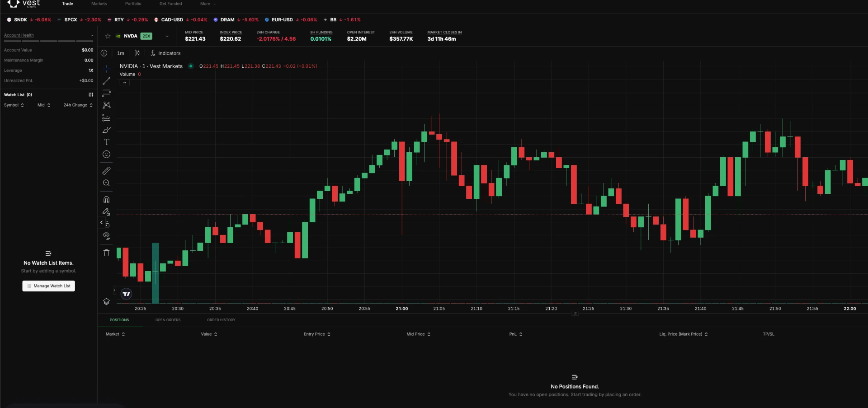
Task: Sort positions by Market column
Action: coord(115,334)
